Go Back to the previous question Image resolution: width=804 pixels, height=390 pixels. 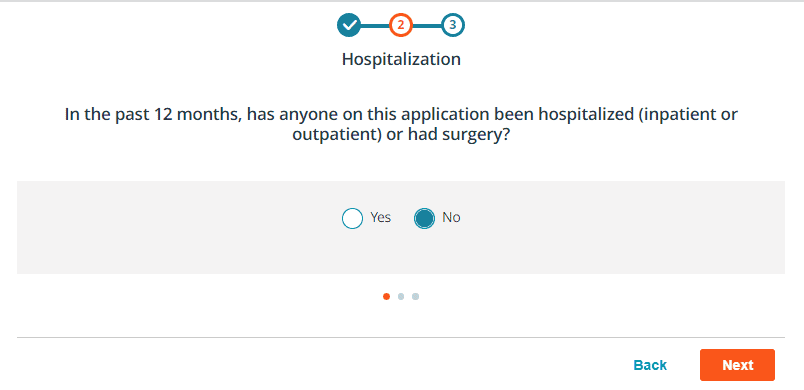tap(650, 365)
